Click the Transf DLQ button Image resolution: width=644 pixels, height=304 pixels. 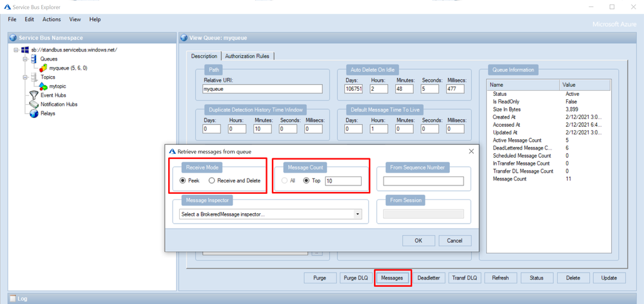coord(465,278)
